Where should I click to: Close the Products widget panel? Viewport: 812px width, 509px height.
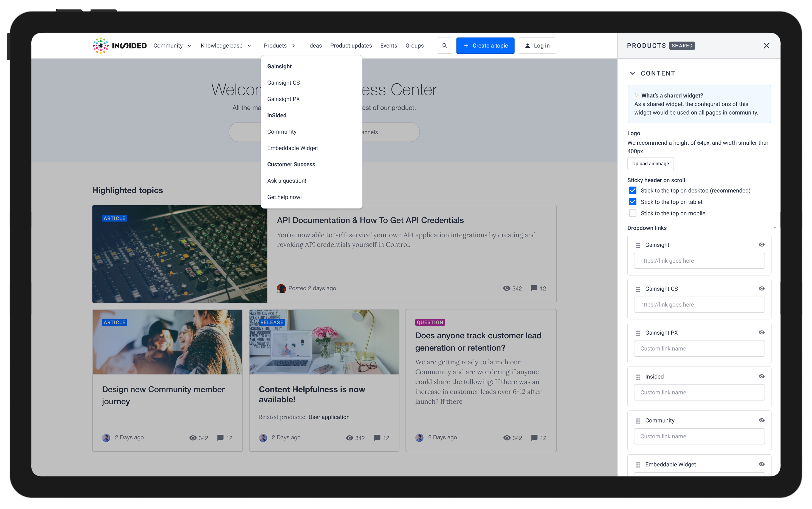pyautogui.click(x=766, y=46)
